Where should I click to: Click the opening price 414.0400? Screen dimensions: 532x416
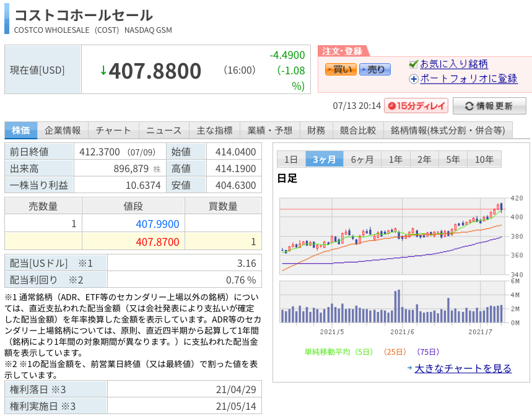235,152
